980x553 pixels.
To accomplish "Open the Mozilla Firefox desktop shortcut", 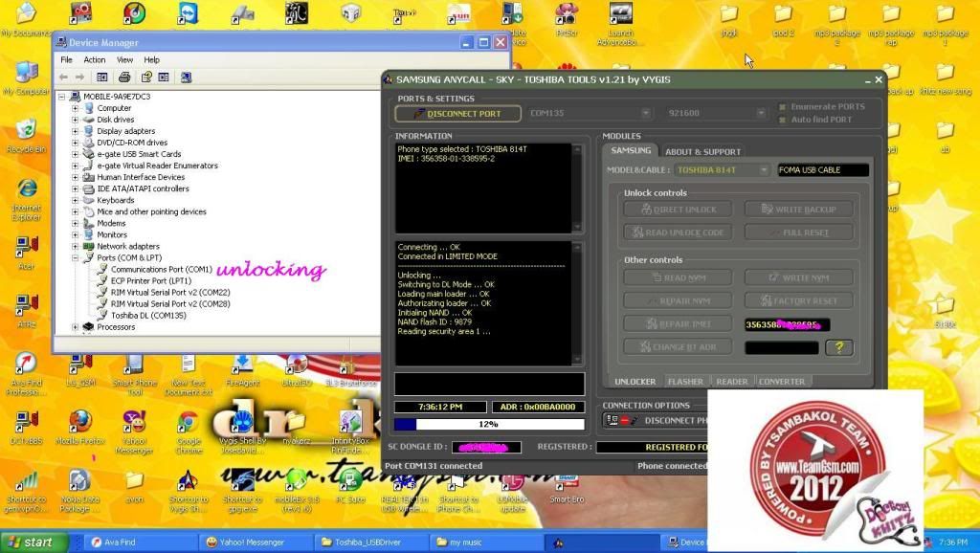I will point(80,422).
